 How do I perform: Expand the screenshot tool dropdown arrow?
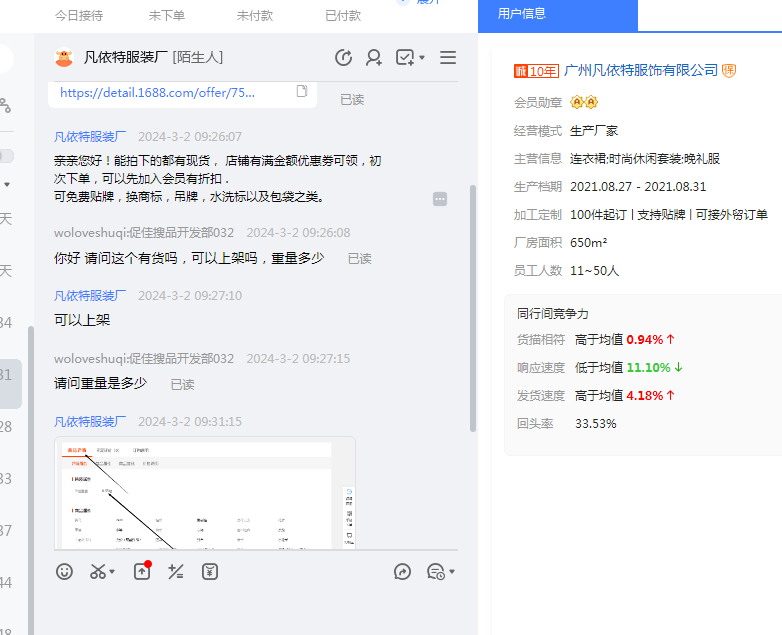tap(112, 572)
